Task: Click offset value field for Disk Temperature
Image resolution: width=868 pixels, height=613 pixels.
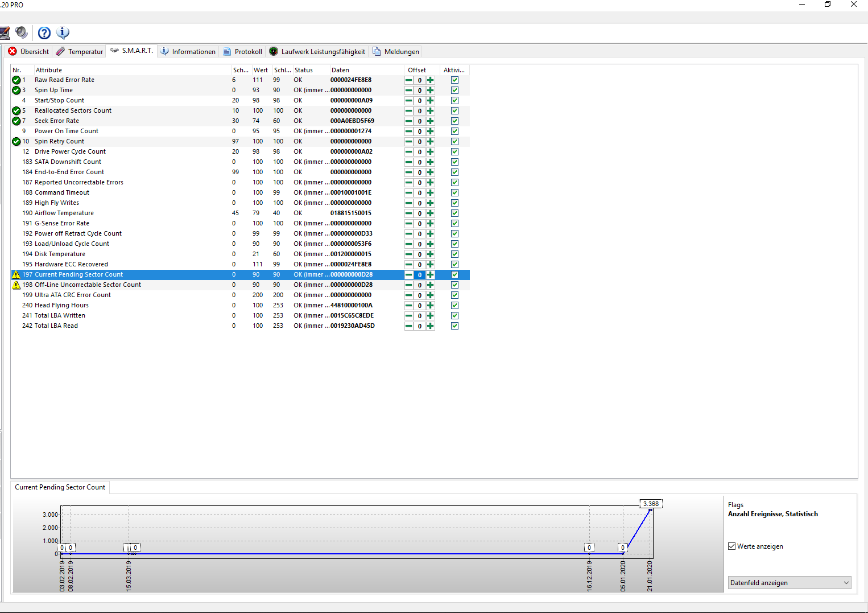Action: click(420, 254)
